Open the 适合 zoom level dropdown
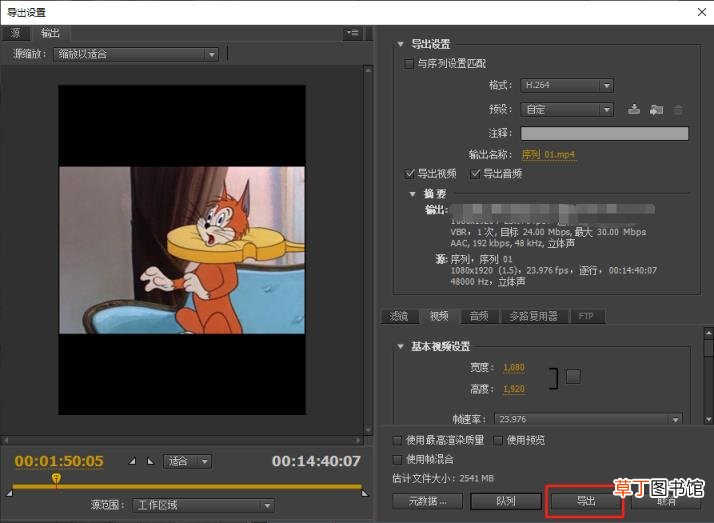714x523 pixels. (187, 462)
